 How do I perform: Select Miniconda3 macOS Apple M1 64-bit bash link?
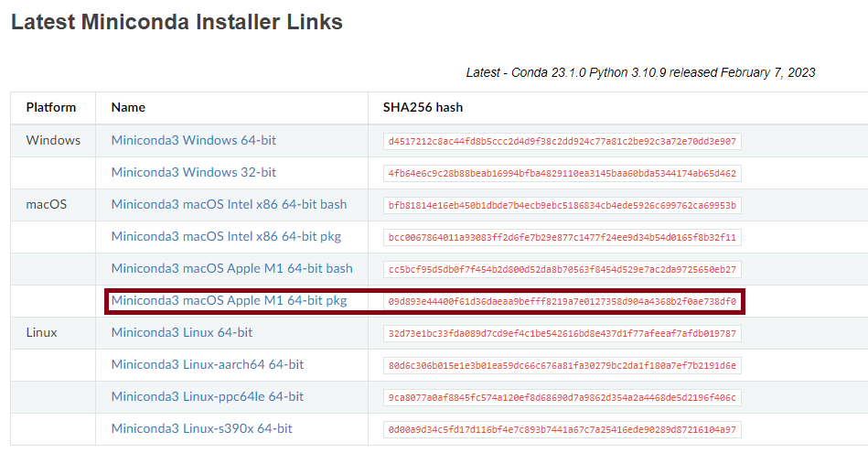point(231,268)
